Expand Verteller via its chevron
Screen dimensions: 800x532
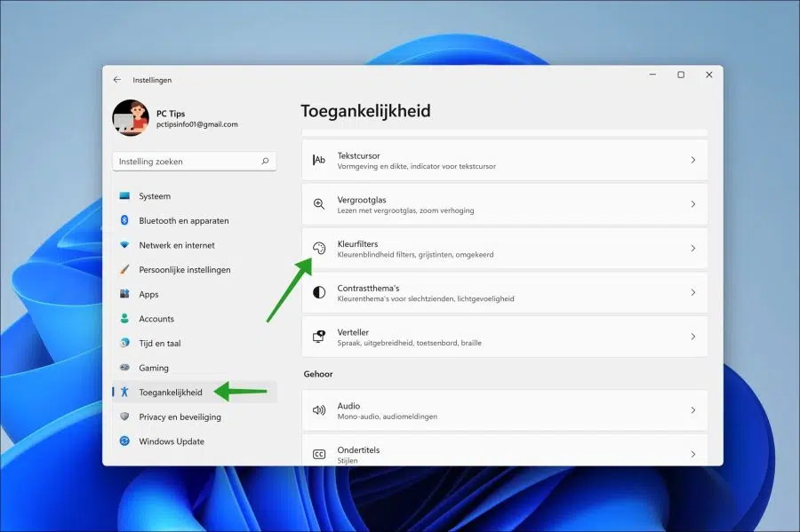point(692,337)
